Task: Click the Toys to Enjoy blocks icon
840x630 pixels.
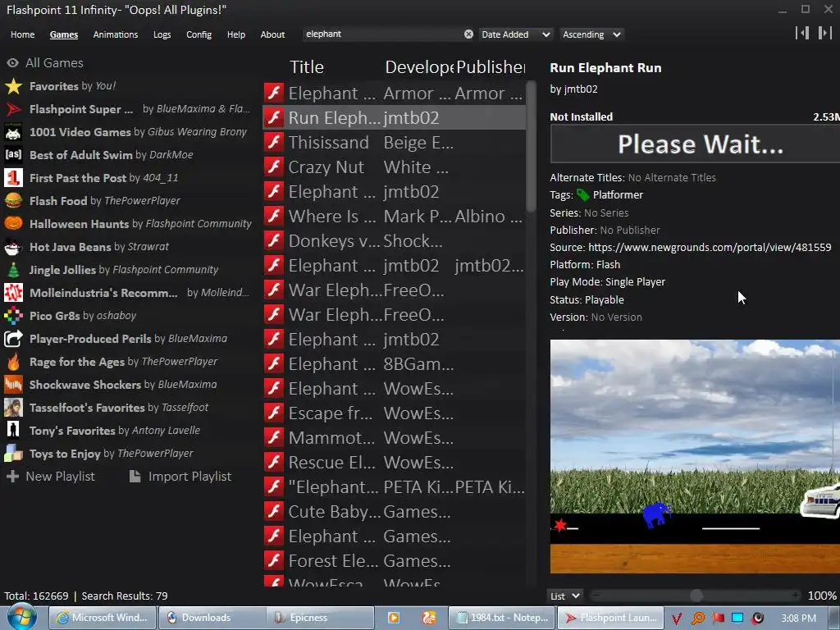Action: coord(13,454)
